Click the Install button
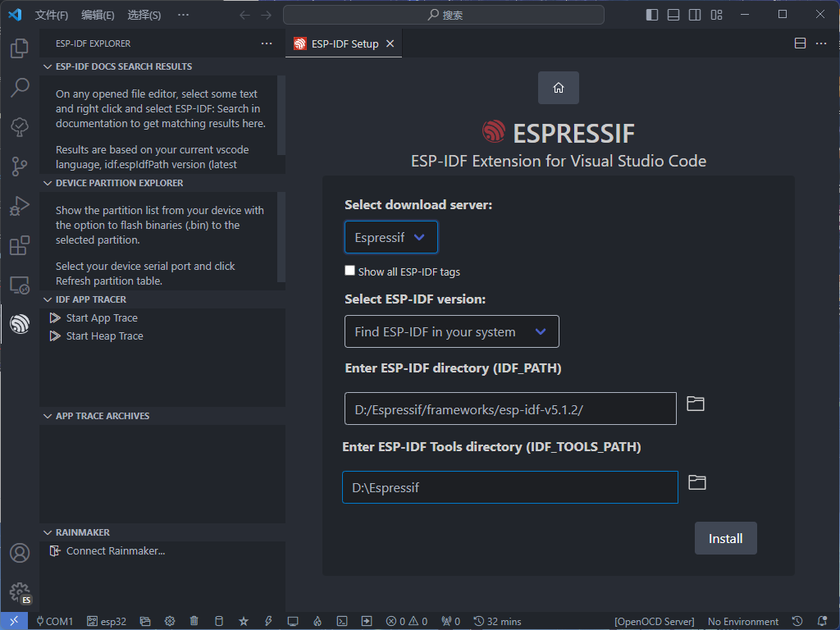840x630 pixels. pos(725,538)
